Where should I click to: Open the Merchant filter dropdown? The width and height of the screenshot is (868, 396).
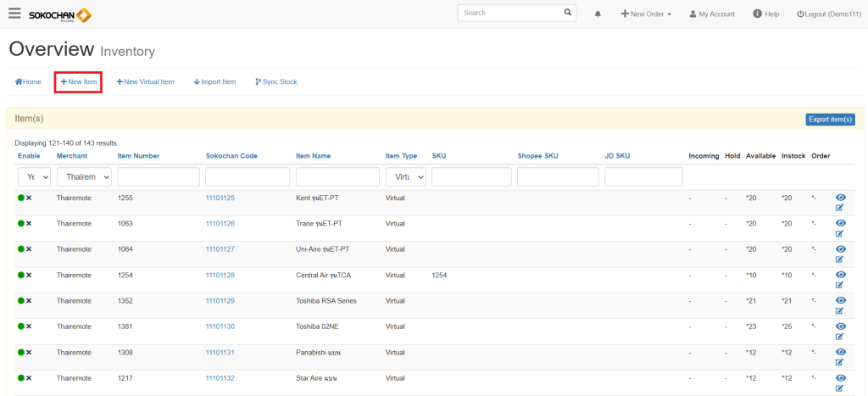tap(84, 177)
